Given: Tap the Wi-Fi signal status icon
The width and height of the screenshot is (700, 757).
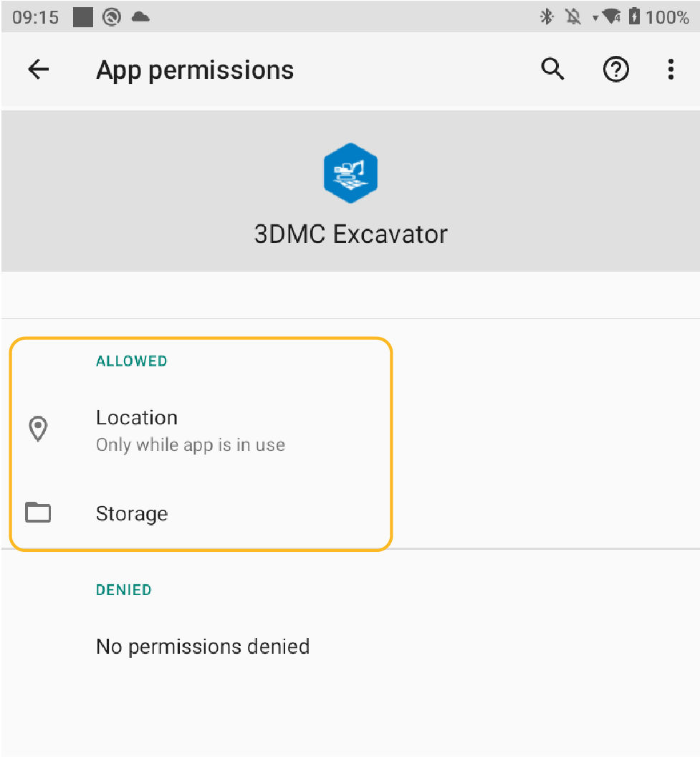Looking at the screenshot, I should 611,17.
